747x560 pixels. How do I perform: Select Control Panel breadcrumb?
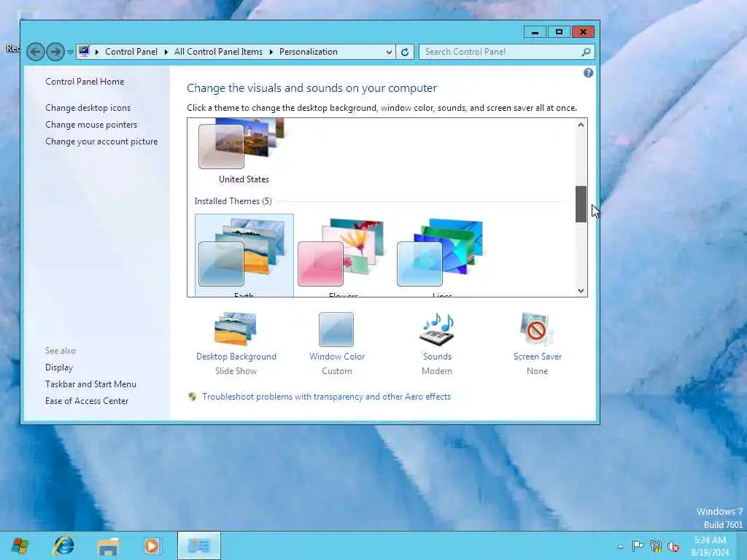click(x=131, y=52)
